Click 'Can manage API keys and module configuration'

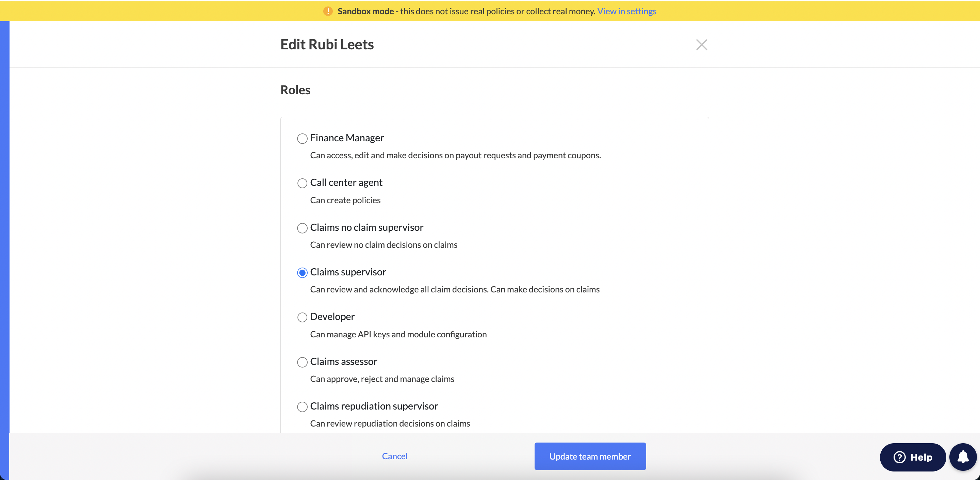click(398, 334)
